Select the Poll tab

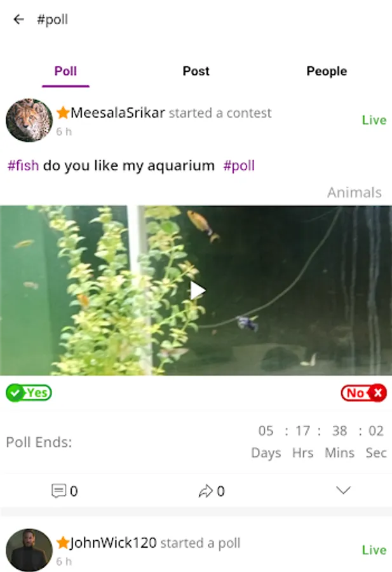tap(65, 71)
